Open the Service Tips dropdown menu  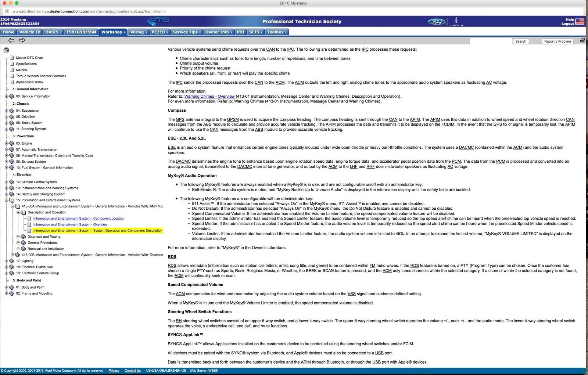point(187,32)
